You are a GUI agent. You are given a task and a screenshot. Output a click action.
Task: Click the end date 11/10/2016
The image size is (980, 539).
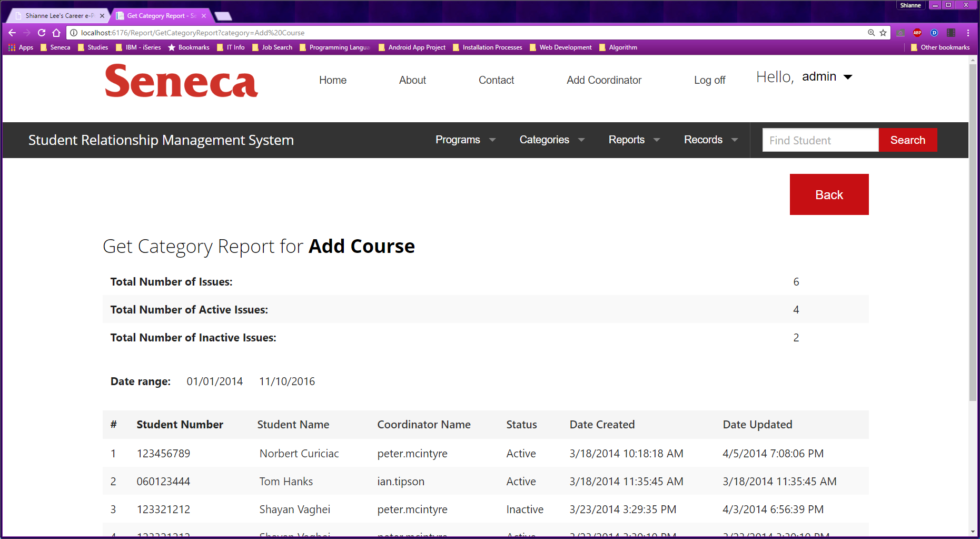click(x=287, y=381)
